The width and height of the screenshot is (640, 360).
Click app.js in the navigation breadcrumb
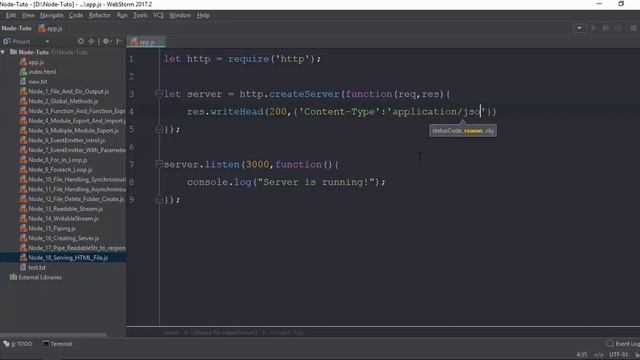51,28
